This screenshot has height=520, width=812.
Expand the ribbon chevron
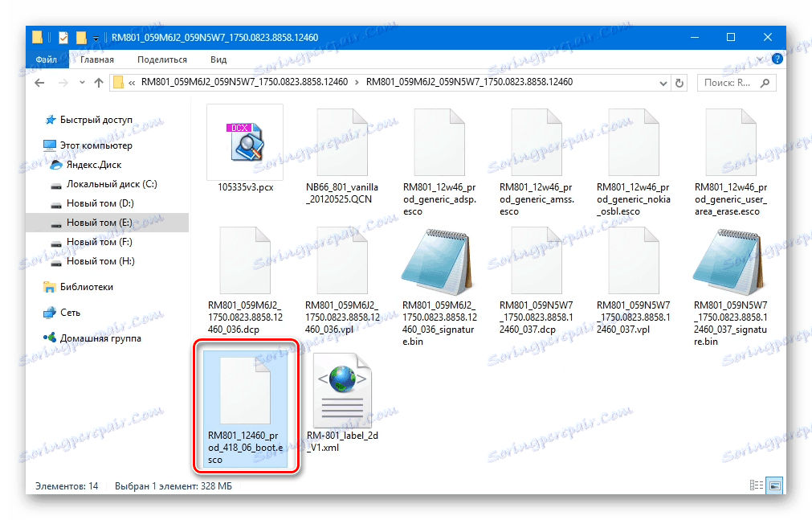(762, 58)
